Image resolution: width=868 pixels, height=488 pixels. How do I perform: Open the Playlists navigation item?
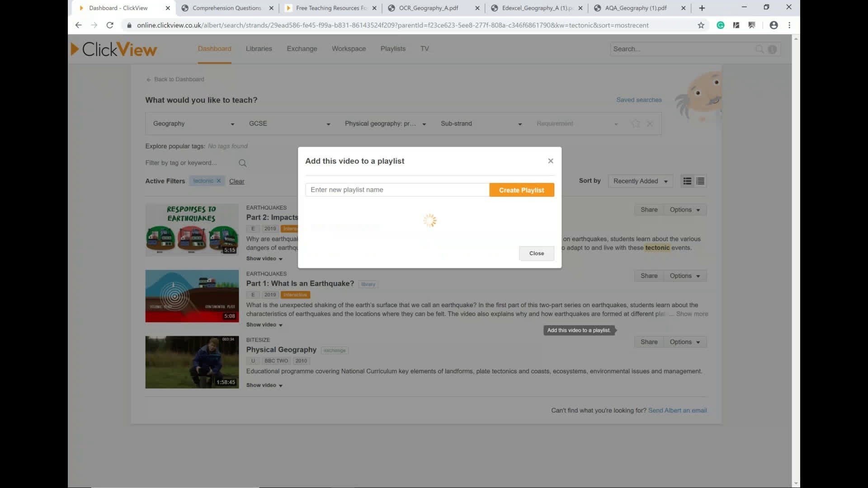(x=392, y=49)
